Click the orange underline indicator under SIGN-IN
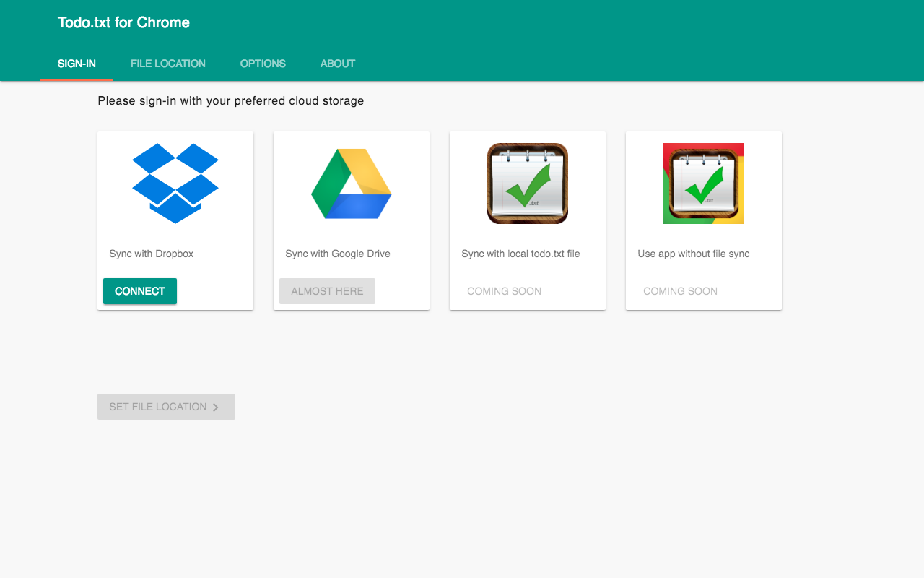Image resolution: width=924 pixels, height=578 pixels. [x=77, y=79]
